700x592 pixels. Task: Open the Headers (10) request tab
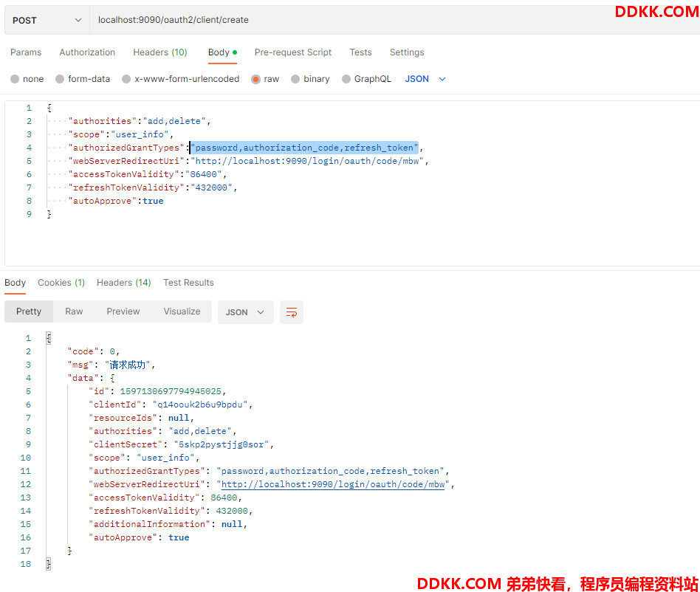click(x=159, y=52)
